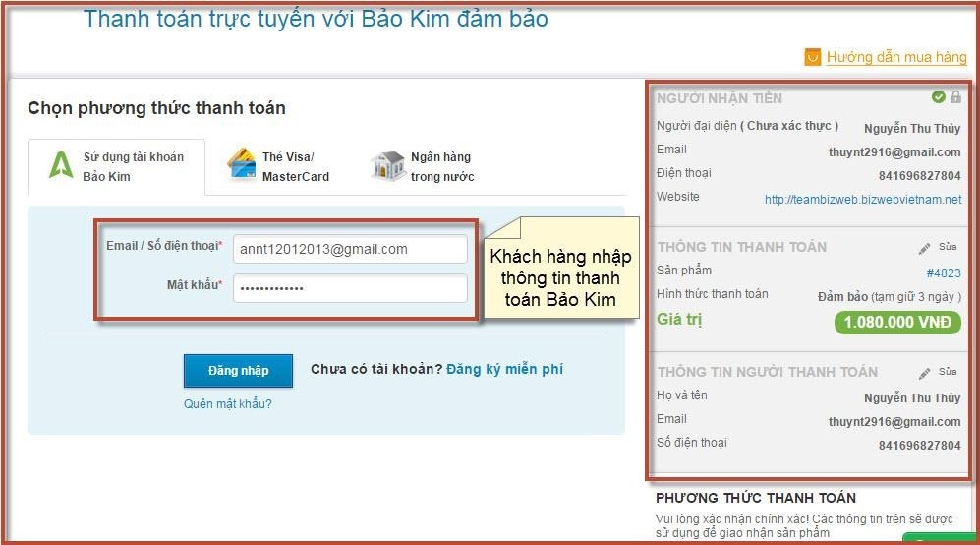Click the shopping bag icon beside Hướng dẫn mua hàng

pyautogui.click(x=812, y=57)
